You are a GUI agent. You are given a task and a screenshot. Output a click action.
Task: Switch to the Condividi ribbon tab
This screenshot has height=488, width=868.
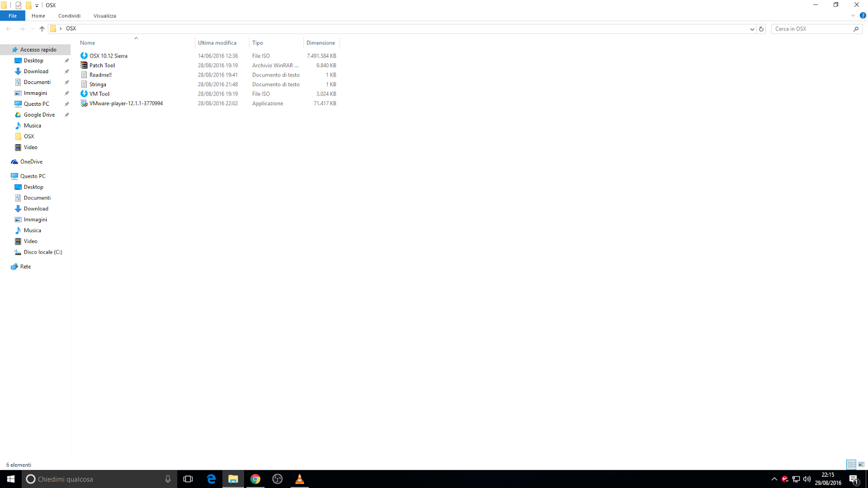pos(69,16)
